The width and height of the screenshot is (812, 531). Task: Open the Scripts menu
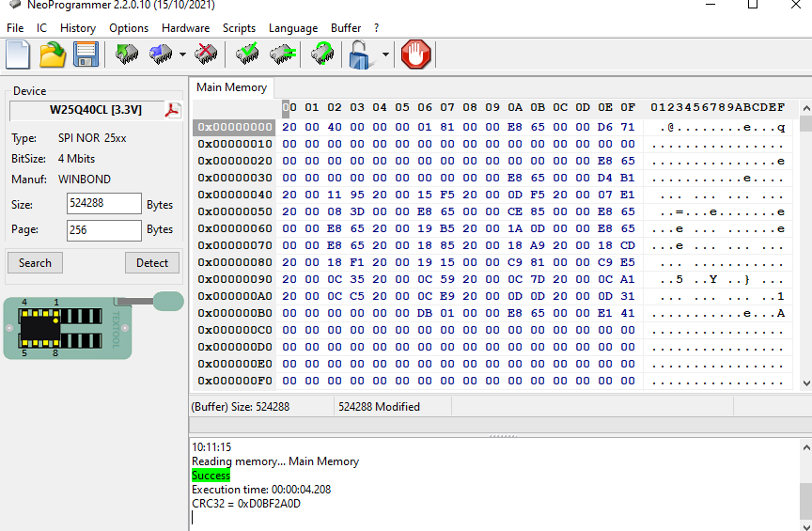(239, 28)
